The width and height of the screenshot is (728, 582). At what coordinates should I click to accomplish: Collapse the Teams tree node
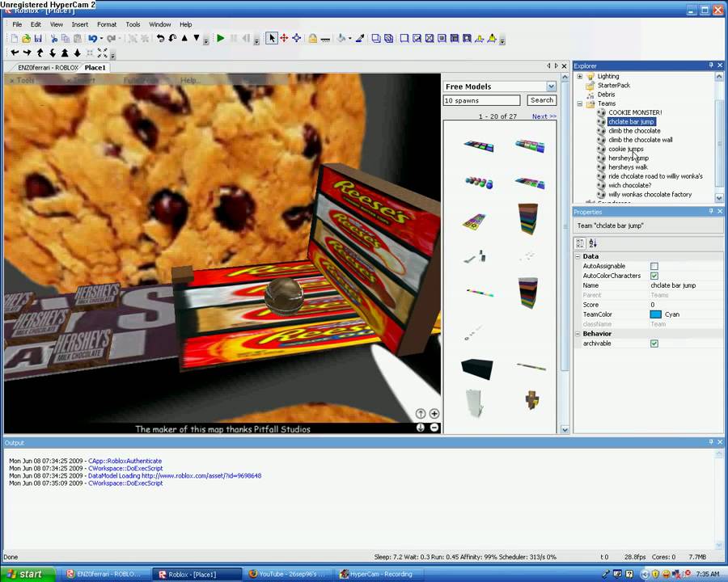coord(579,103)
